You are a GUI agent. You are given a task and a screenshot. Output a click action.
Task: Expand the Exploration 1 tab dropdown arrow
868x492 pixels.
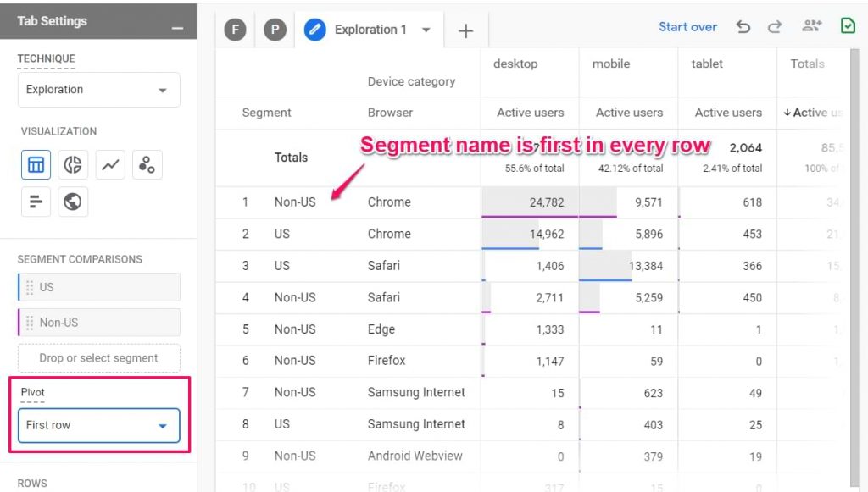click(428, 30)
